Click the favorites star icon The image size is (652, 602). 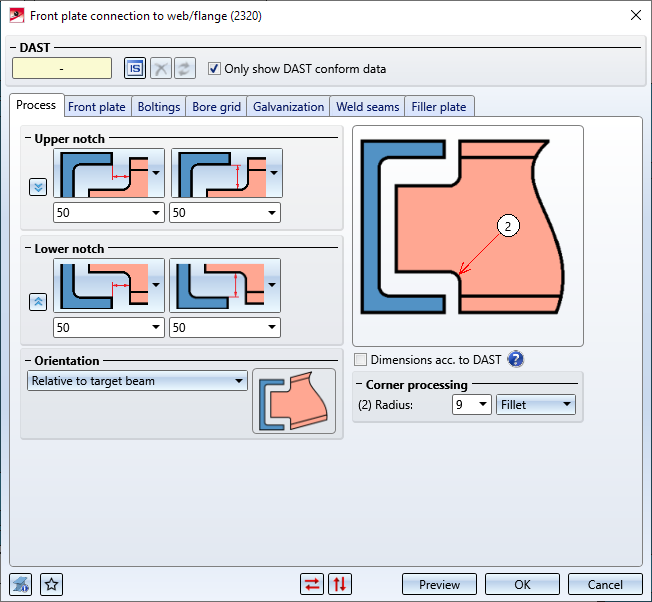tap(51, 584)
